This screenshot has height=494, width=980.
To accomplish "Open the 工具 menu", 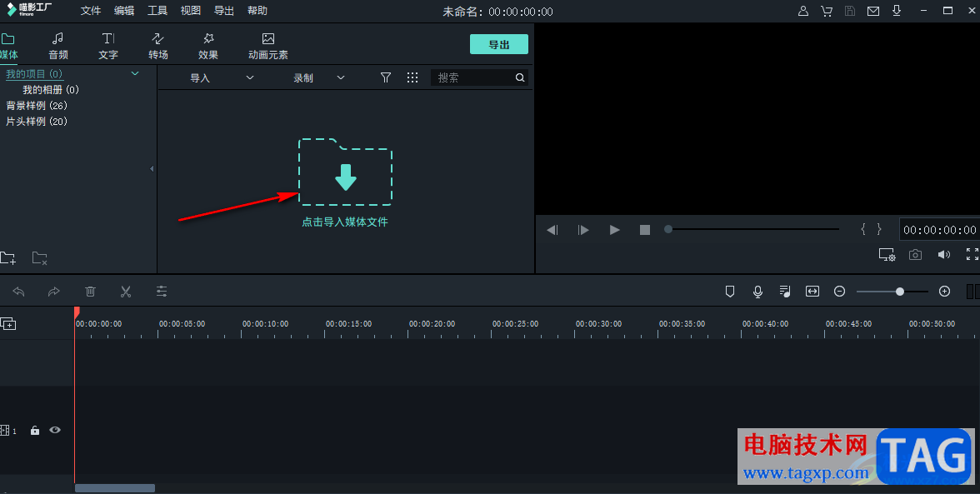I will coord(157,11).
